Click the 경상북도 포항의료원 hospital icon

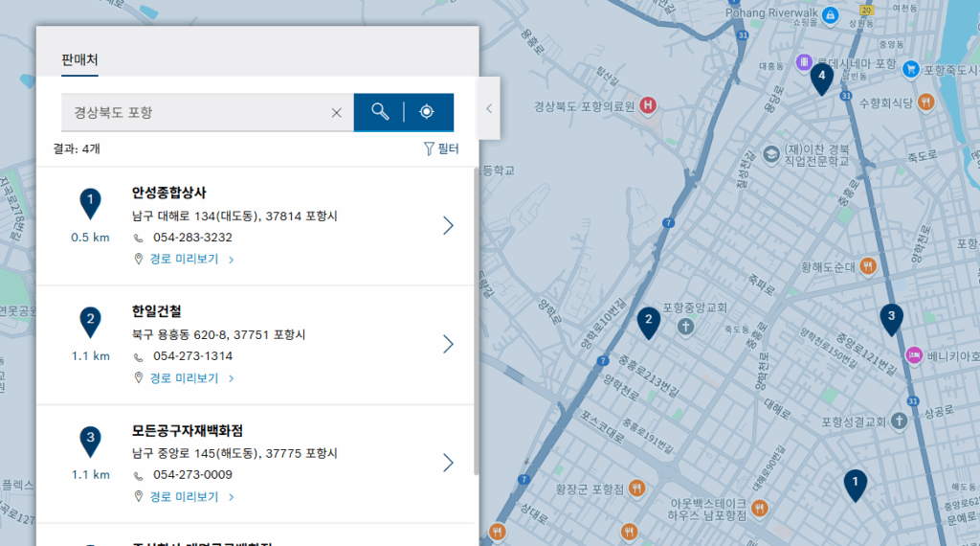click(x=648, y=105)
